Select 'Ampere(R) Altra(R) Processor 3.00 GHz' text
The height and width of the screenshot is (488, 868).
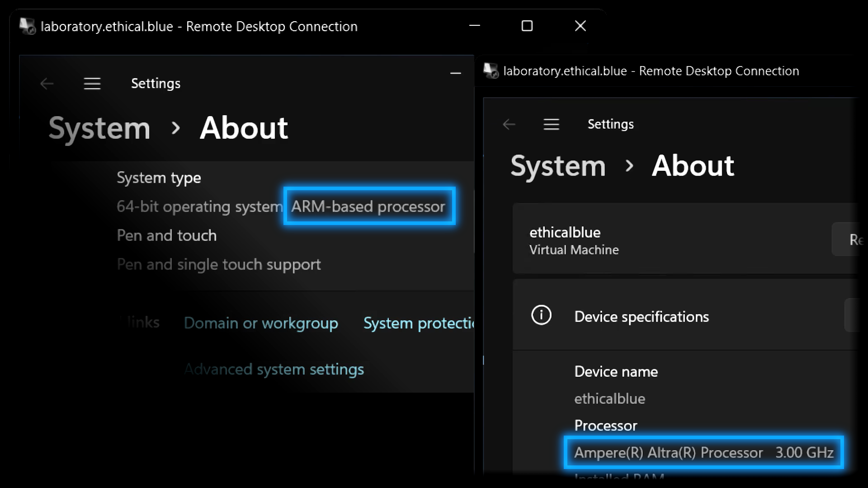tap(704, 452)
